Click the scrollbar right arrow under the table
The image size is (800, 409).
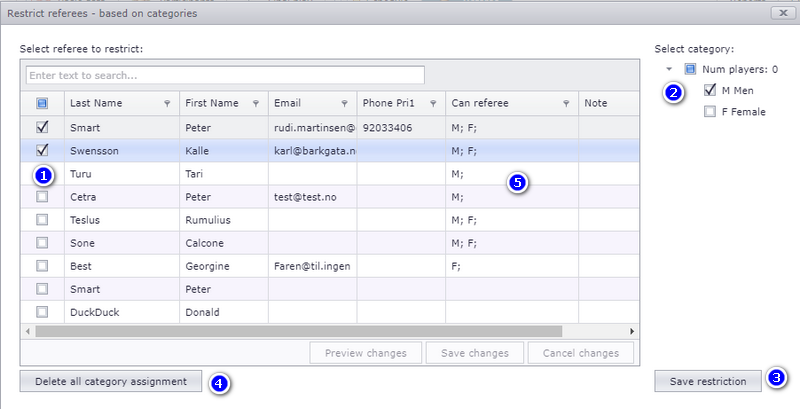point(632,331)
